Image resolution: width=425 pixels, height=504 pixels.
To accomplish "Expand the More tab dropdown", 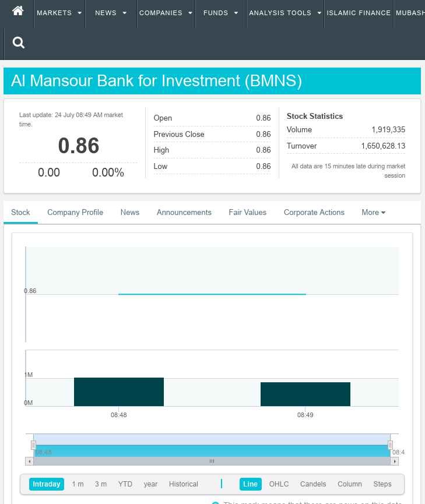I will pyautogui.click(x=374, y=213).
